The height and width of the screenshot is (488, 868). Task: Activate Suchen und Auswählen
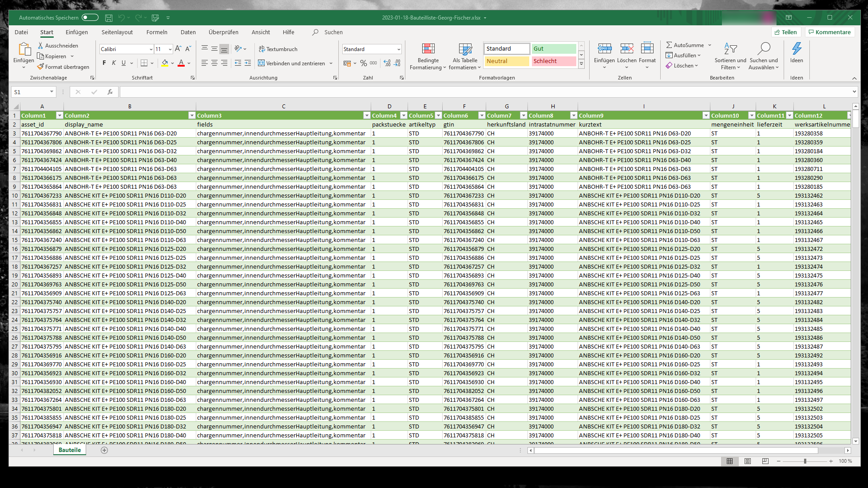pos(764,56)
